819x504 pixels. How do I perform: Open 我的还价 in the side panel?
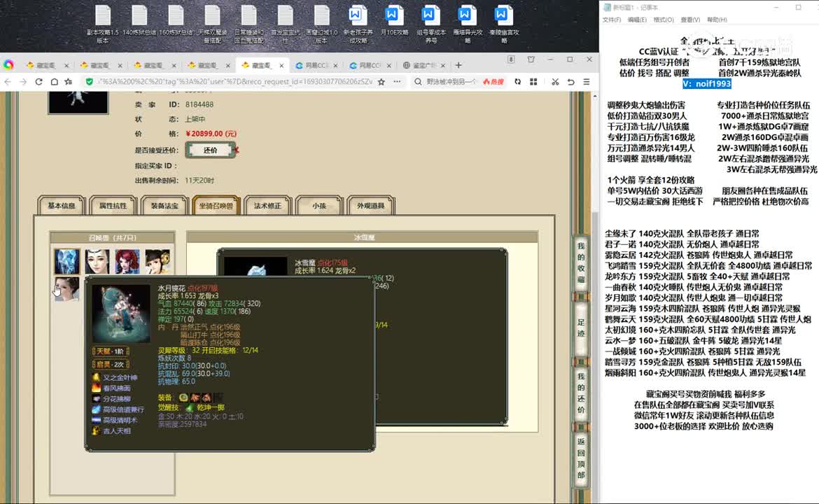click(581, 393)
